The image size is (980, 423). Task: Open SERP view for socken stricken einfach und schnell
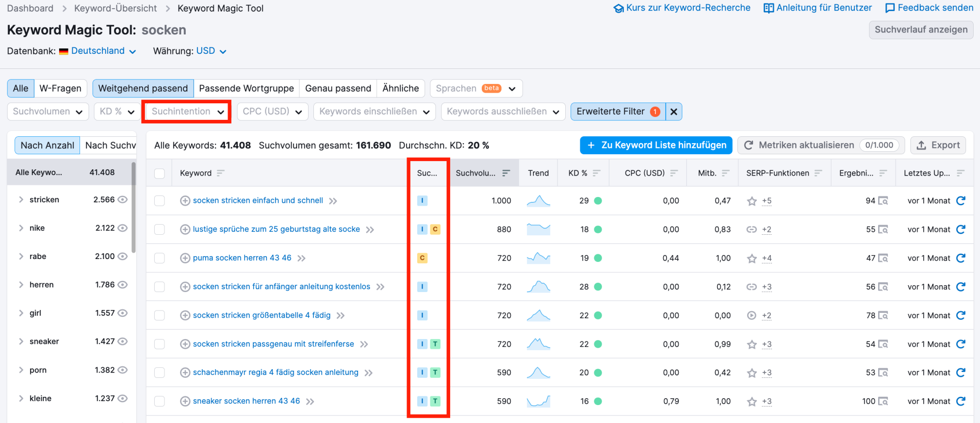[x=883, y=201]
